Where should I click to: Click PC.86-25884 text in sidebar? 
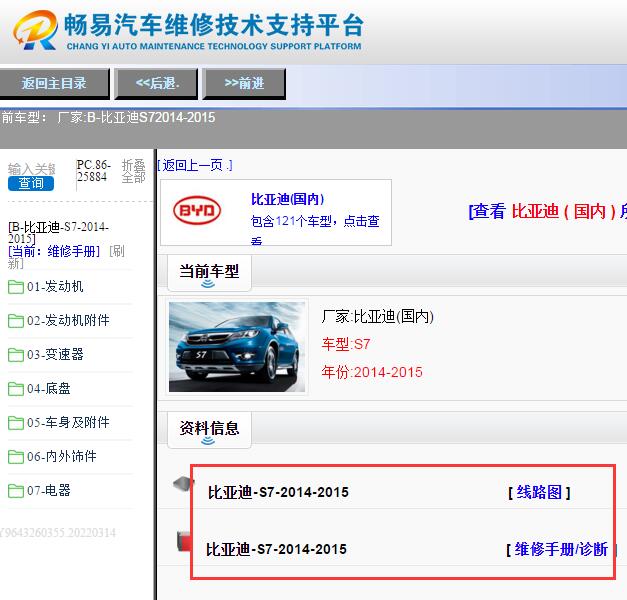(x=94, y=171)
